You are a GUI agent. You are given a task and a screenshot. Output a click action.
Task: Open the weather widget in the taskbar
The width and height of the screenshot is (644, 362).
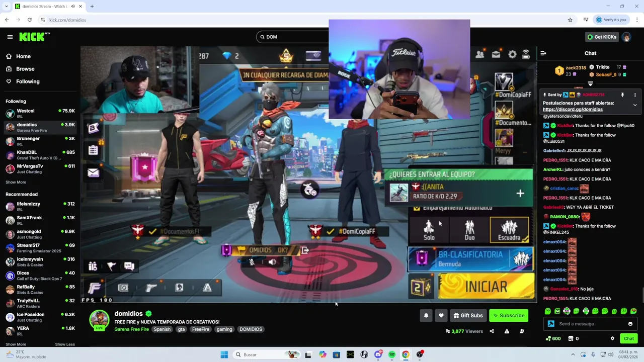click(26, 354)
